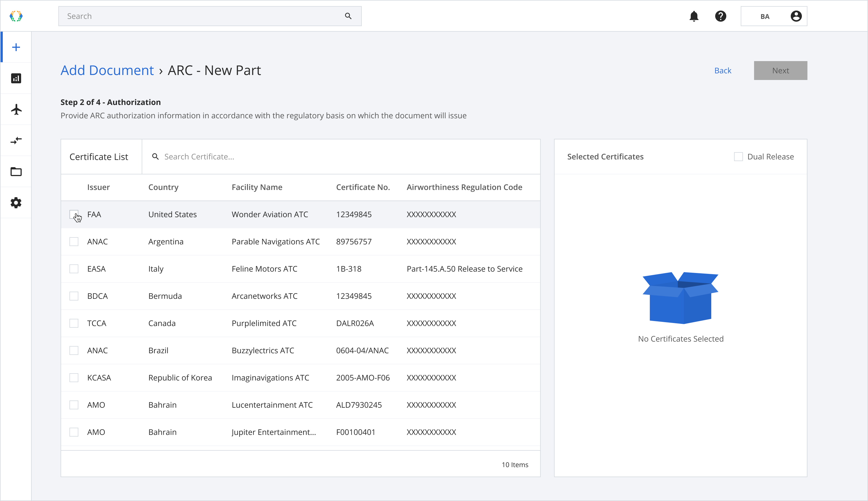This screenshot has width=868, height=501.
Task: Click the settings gear icon
Action: (17, 202)
